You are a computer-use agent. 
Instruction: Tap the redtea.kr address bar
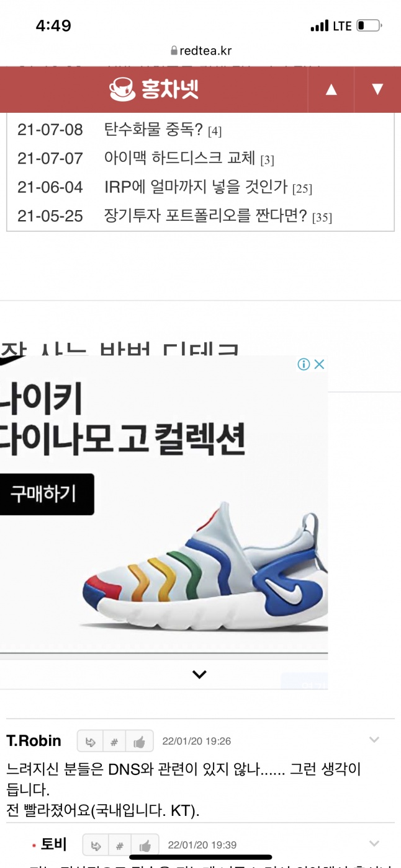[x=200, y=51]
